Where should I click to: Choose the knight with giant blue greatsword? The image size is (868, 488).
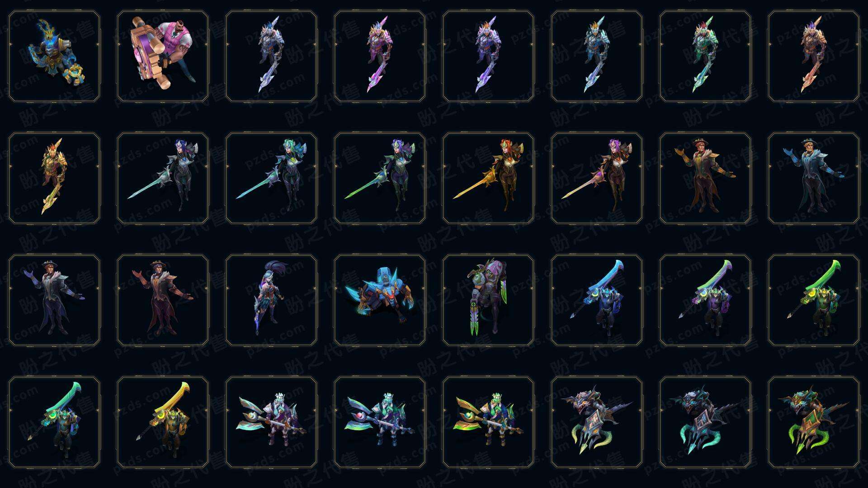click(597, 300)
